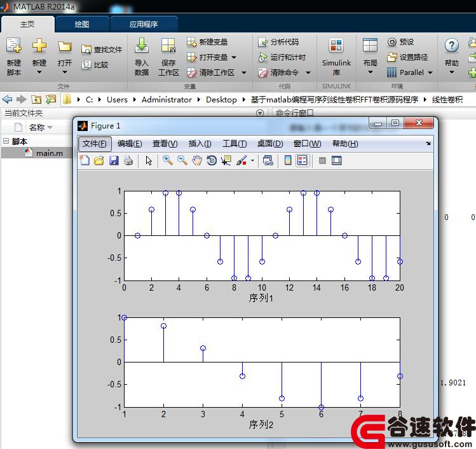
Task: Open the Simulink Library
Action: (336, 56)
